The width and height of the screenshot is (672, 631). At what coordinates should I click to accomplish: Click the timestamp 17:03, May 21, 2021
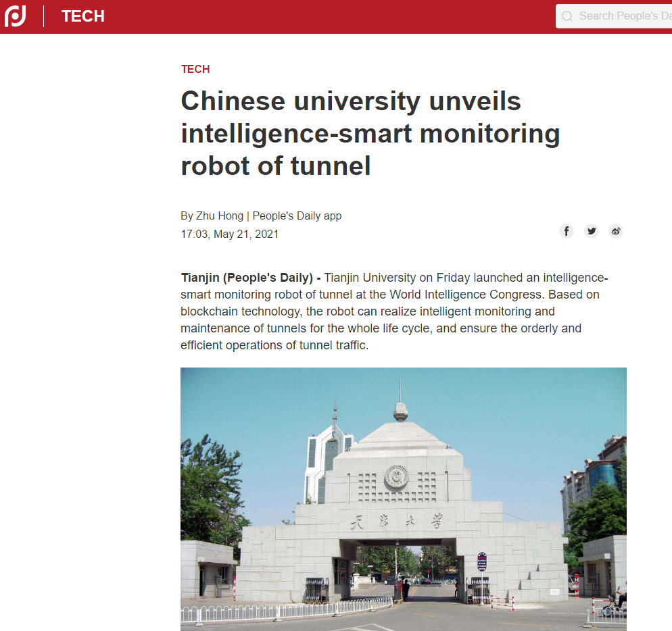click(230, 234)
